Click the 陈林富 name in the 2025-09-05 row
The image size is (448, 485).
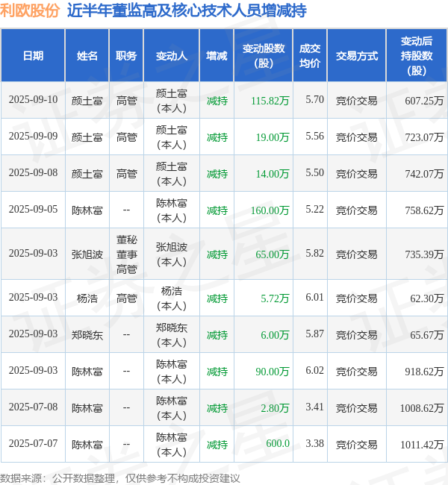[87, 210]
